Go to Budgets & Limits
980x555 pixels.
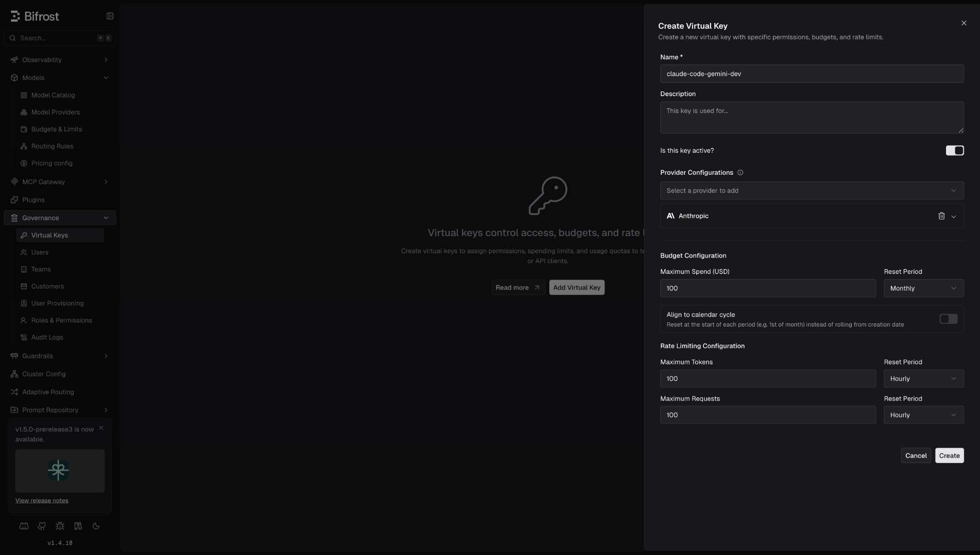coord(60,129)
